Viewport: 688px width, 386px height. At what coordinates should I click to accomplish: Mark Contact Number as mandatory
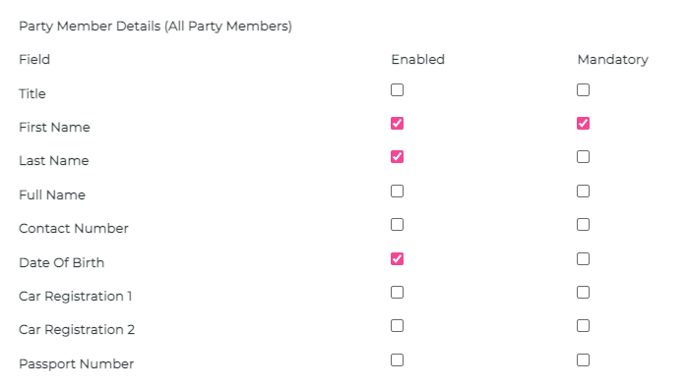(x=583, y=225)
